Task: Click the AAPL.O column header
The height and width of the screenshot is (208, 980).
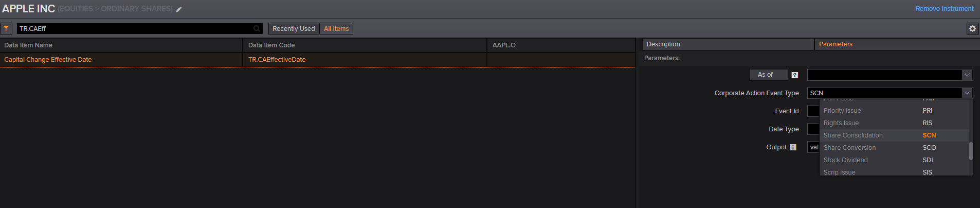Action: tap(561, 45)
